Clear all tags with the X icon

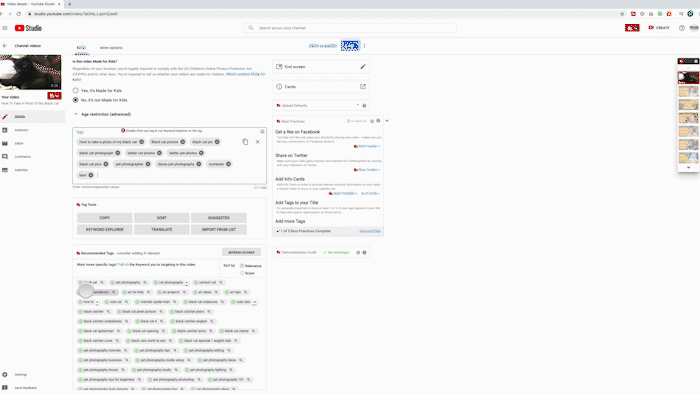[x=258, y=142]
